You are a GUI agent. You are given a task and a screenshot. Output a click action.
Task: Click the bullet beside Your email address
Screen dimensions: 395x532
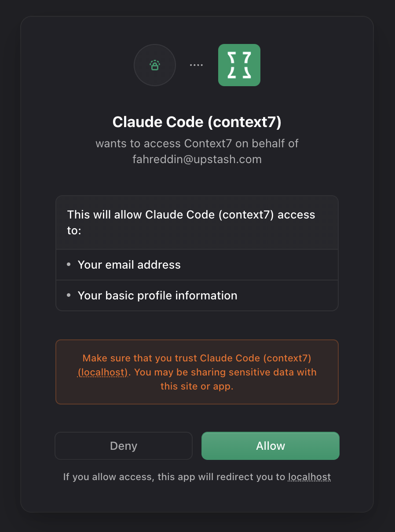(69, 265)
